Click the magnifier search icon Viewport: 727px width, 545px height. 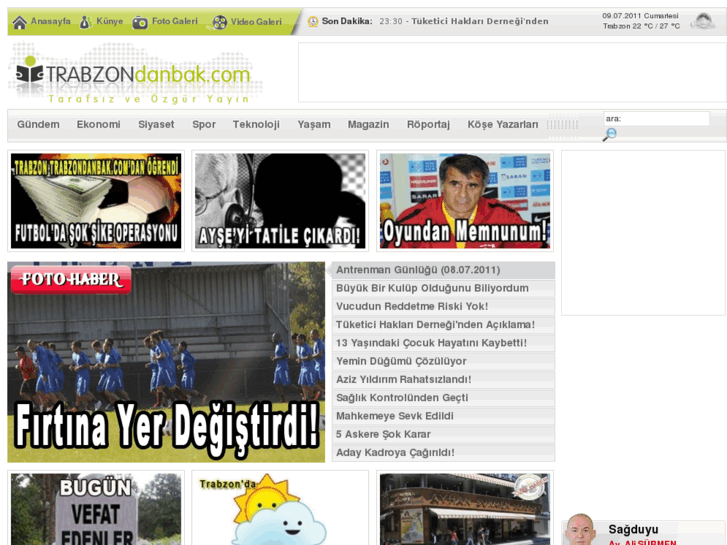(x=609, y=135)
